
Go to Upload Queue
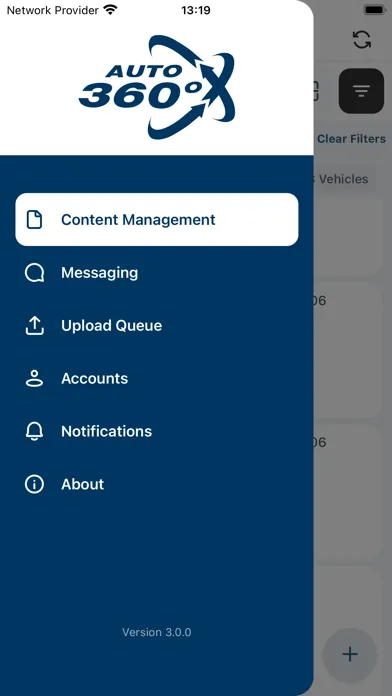157,325
